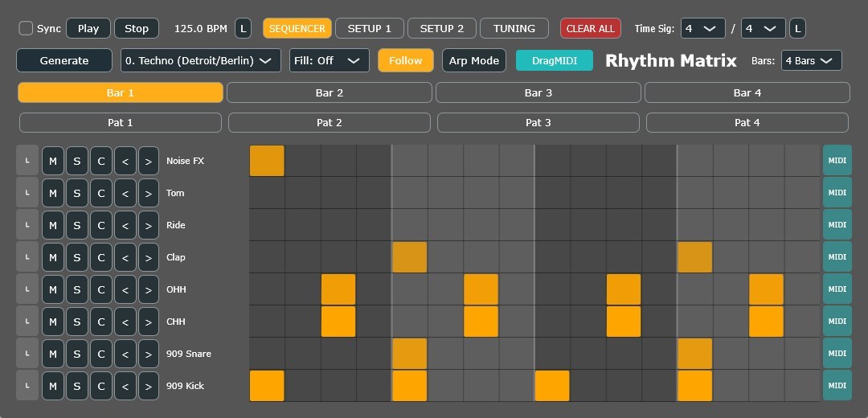Select Bar 2

pyautogui.click(x=330, y=93)
